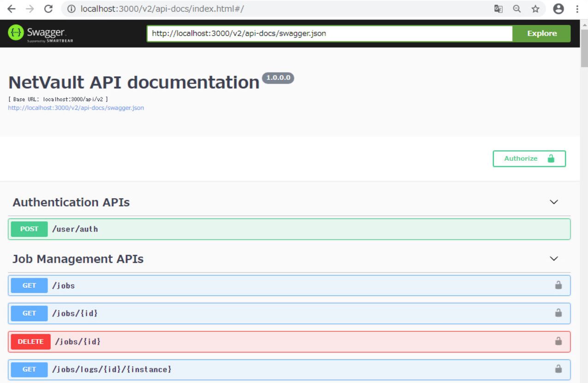Expand the DELETE /jobs/{id} operation

[x=289, y=341]
